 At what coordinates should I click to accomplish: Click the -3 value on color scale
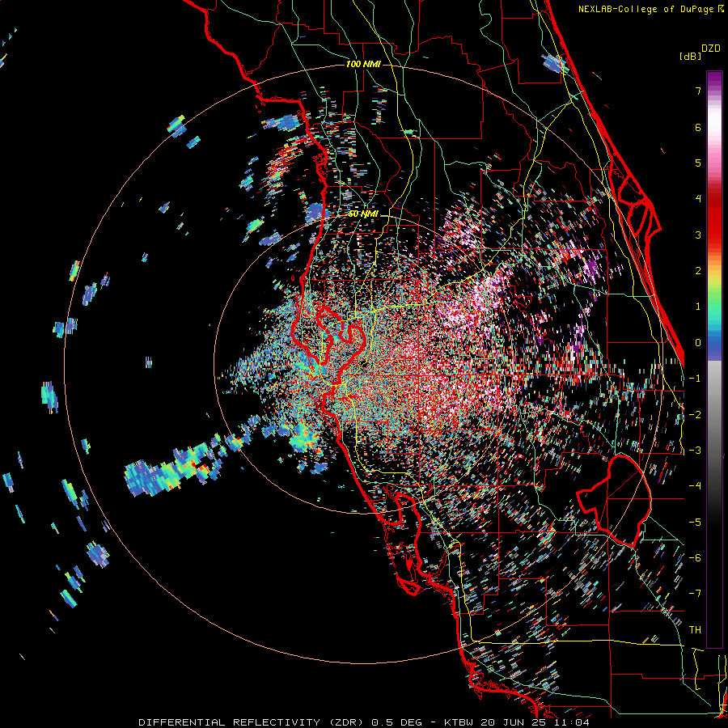click(x=695, y=450)
